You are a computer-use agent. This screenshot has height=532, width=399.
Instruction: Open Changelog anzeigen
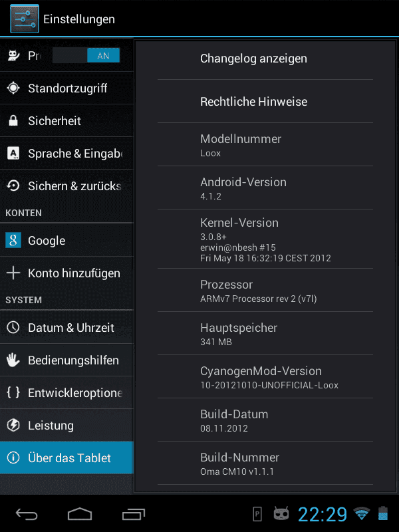(265, 59)
